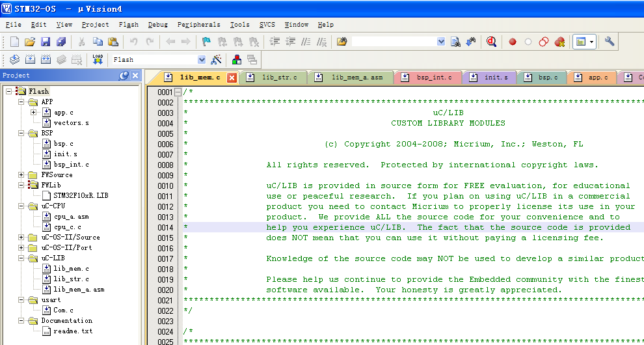
Task: Collapse the code fold at line 0001
Action: (178, 92)
